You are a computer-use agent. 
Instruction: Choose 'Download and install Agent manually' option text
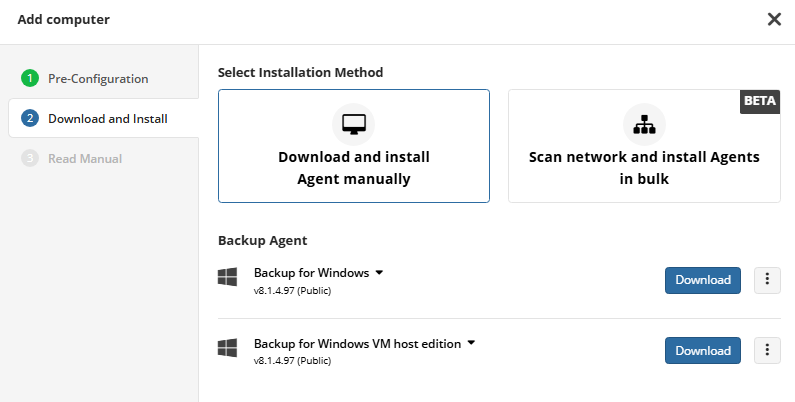point(353,168)
